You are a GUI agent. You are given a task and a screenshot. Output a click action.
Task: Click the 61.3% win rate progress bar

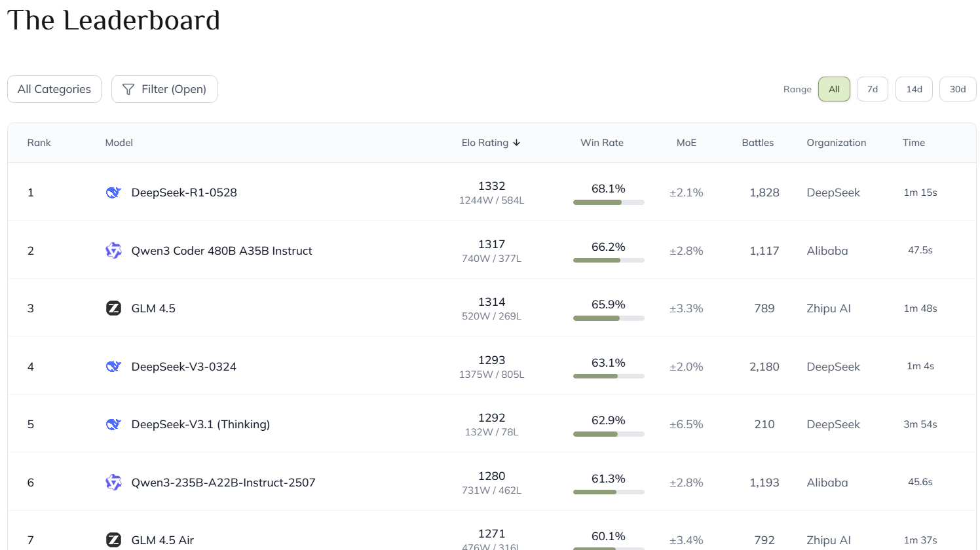coord(609,492)
